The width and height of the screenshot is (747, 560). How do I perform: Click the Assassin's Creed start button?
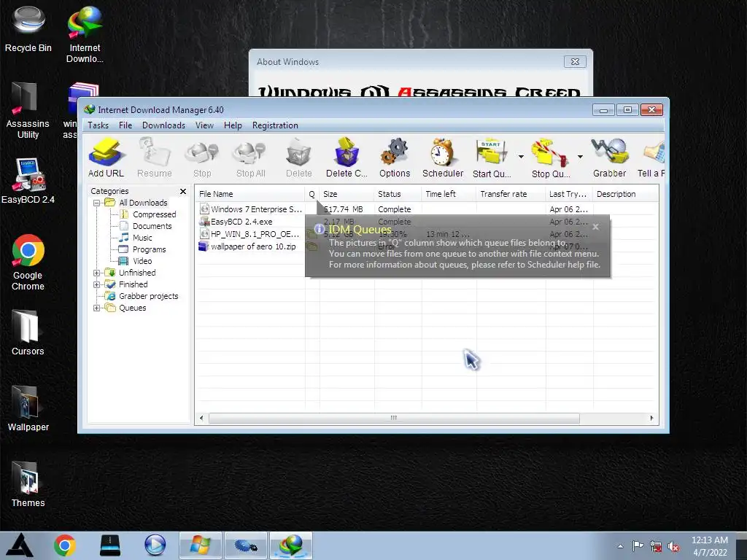pos(20,545)
